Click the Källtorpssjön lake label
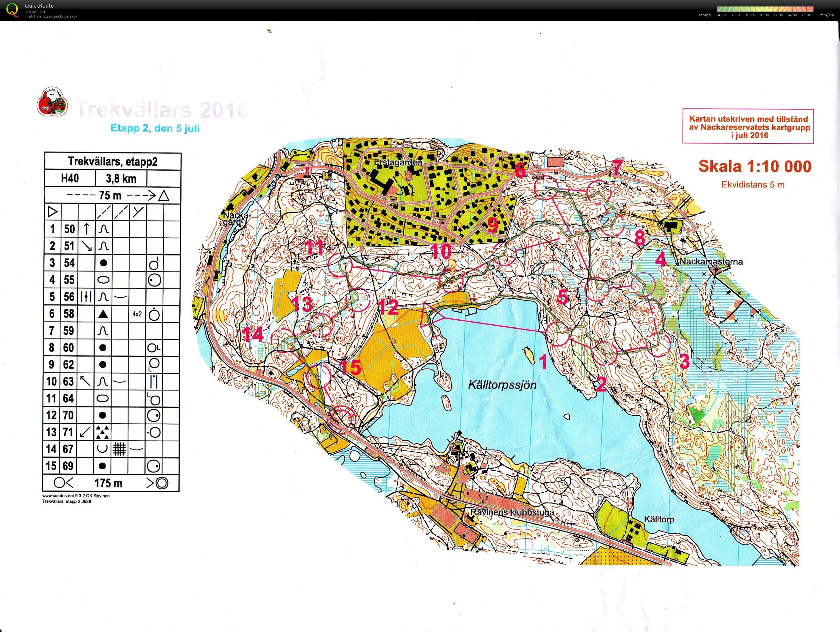The image size is (840, 632). [502, 385]
